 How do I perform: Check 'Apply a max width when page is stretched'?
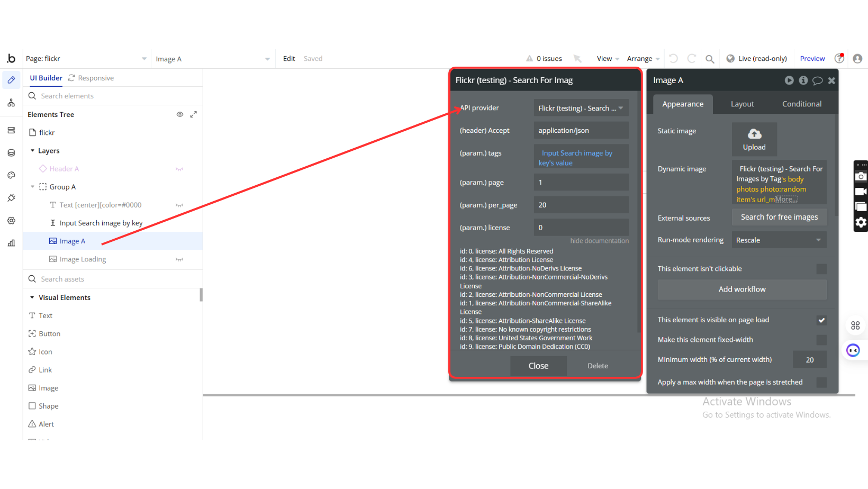coord(821,382)
